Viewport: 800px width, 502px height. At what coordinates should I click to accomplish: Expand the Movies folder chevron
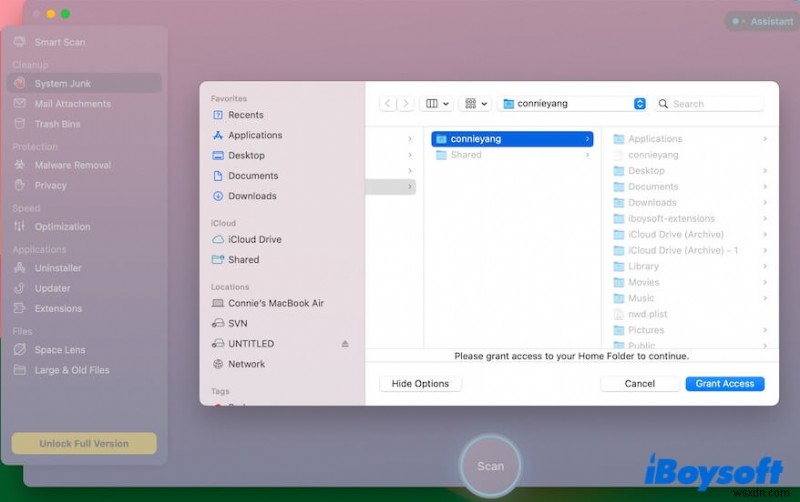pos(765,282)
